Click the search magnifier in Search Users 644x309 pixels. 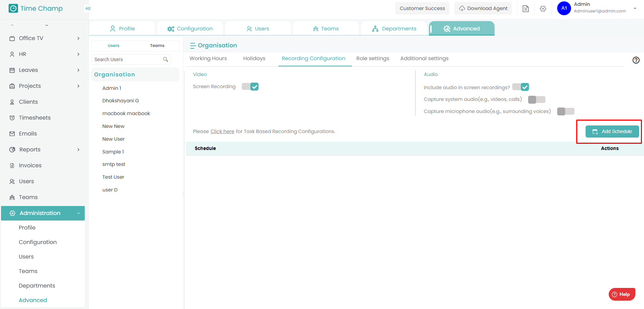coord(166,59)
